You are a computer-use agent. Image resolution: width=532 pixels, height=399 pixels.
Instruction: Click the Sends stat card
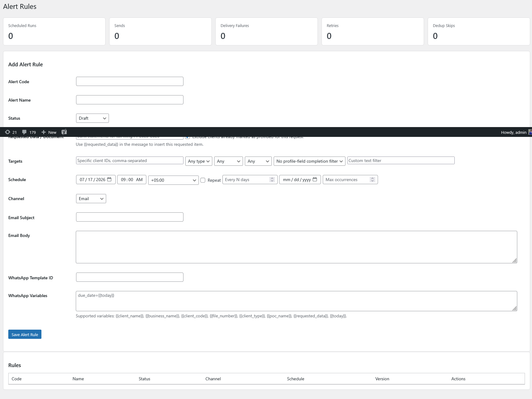(x=160, y=31)
